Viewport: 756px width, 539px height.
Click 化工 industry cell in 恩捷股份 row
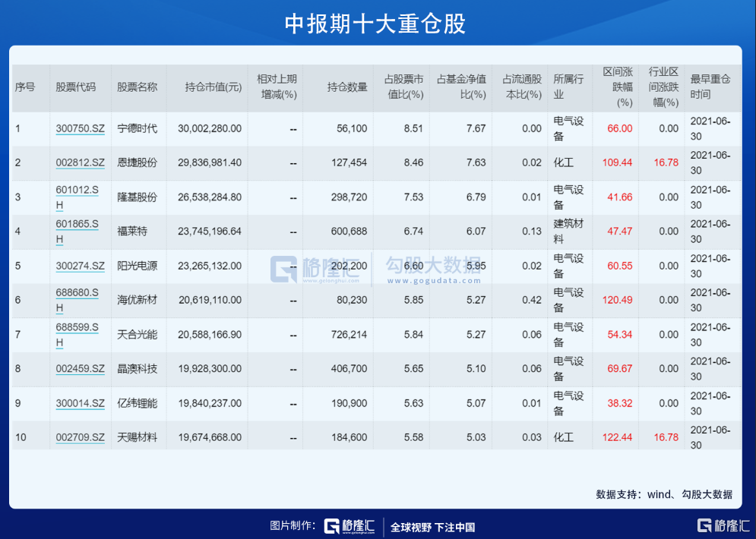[563, 162]
